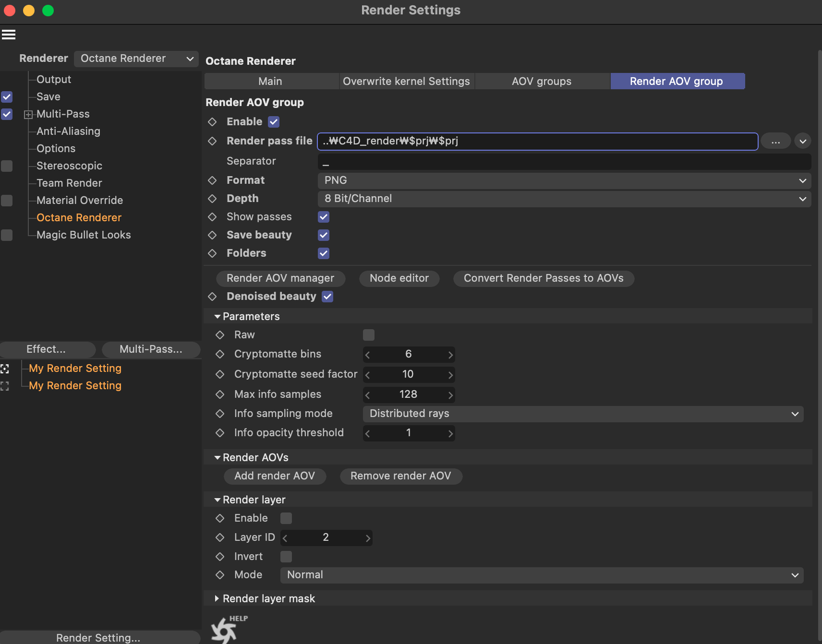Collapse the Render layer section
This screenshot has width=822, height=644.
click(x=218, y=500)
